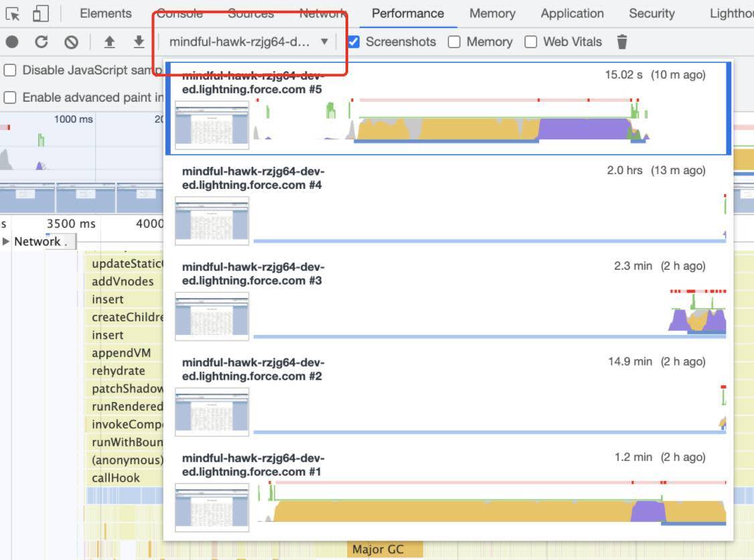Check Disable JavaScript samples option

click(x=10, y=70)
